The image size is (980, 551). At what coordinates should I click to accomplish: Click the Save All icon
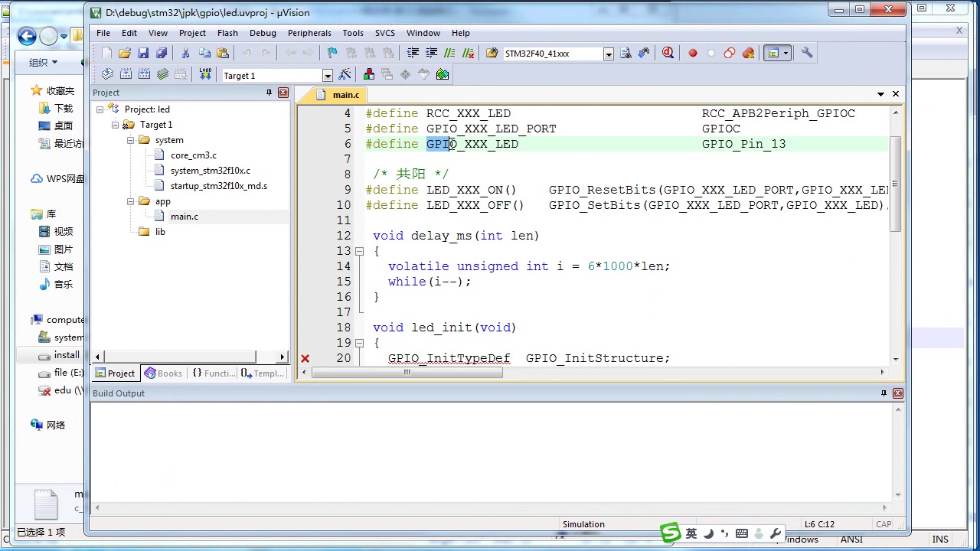tap(162, 53)
